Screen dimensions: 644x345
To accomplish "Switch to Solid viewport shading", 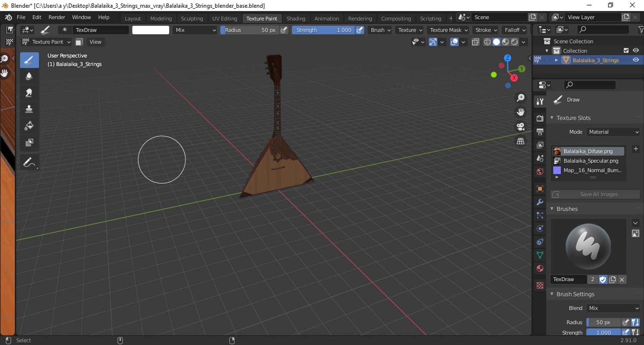I will [496, 42].
